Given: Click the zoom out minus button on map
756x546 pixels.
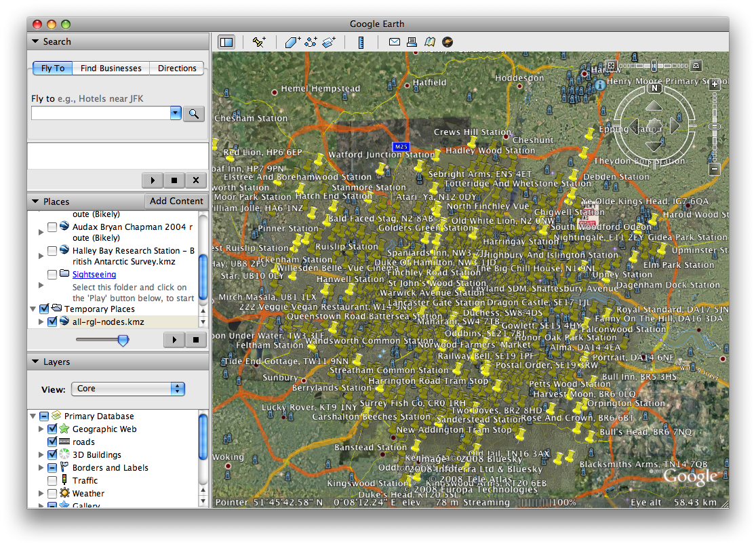Looking at the screenshot, I should [x=715, y=170].
